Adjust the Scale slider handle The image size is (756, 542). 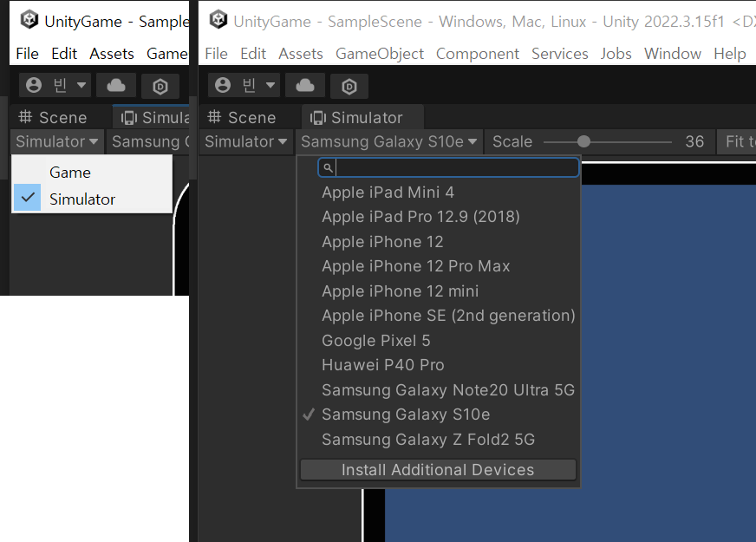(583, 141)
